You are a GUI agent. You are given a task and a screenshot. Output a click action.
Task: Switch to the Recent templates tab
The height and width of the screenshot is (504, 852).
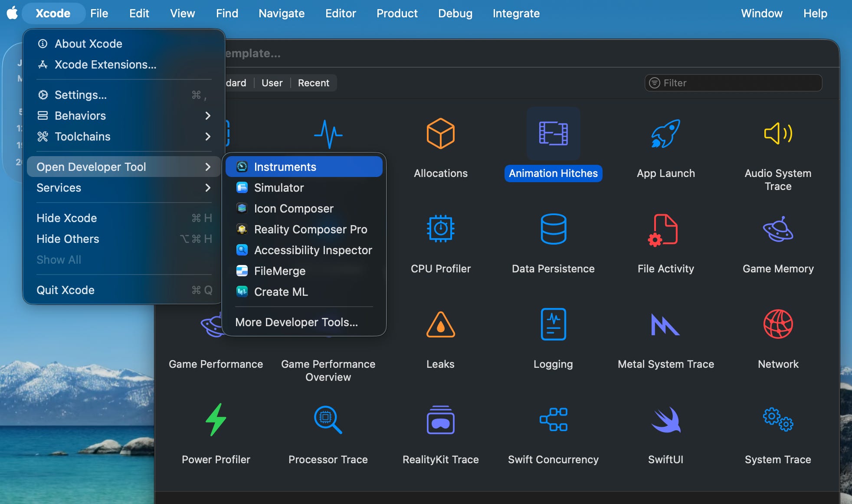[x=313, y=83]
